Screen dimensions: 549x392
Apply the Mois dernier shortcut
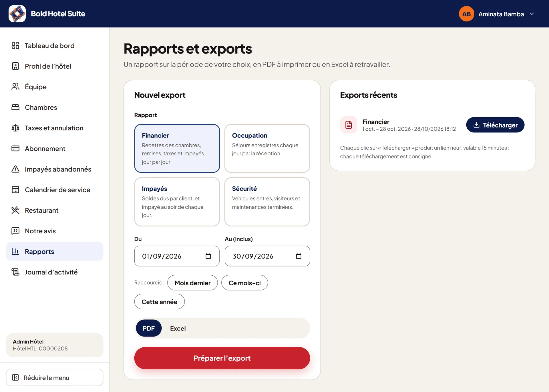(192, 283)
